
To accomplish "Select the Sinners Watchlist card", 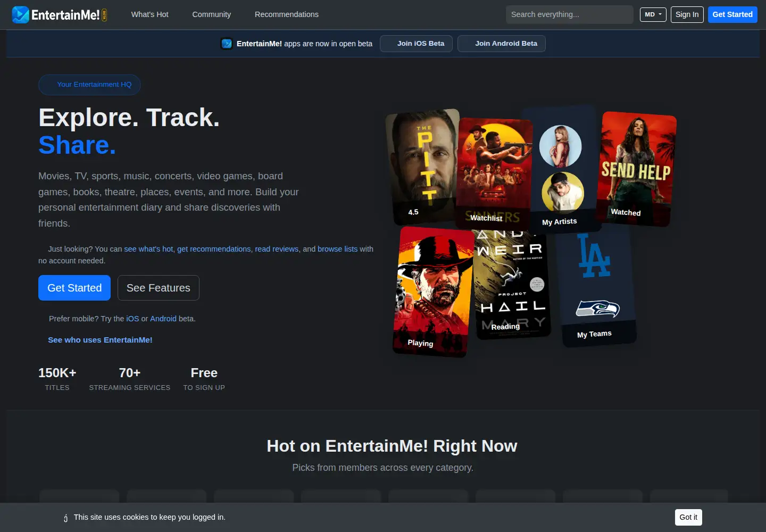I will (x=494, y=173).
